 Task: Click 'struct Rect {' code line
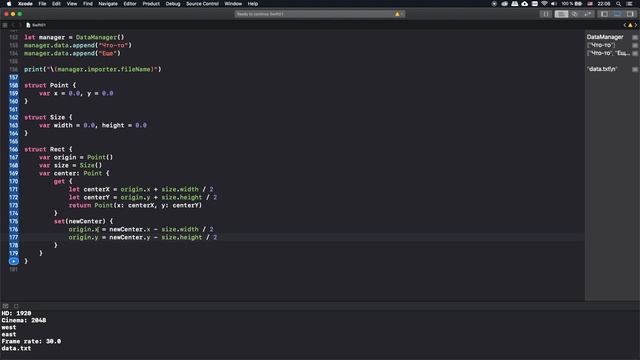pyautogui.click(x=48, y=149)
